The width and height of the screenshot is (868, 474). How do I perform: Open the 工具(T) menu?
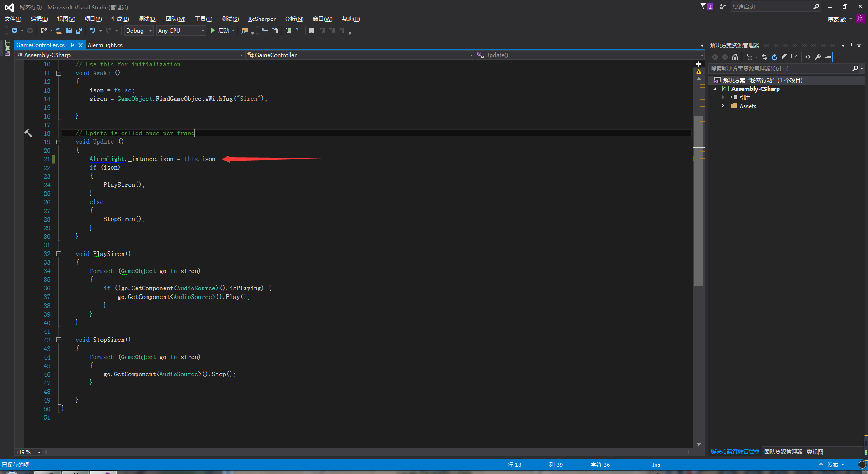coord(203,19)
